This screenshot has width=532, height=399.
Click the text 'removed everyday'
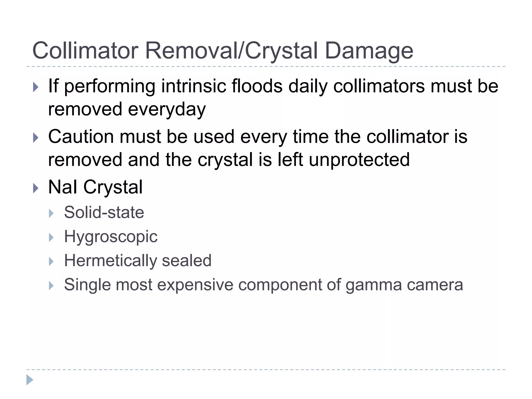(x=127, y=109)
